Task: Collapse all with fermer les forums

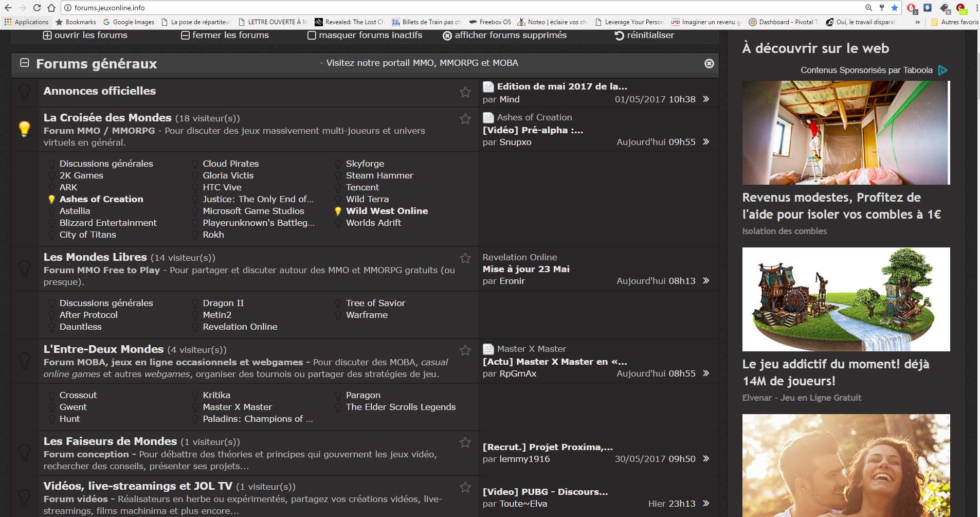Action: 225,35
